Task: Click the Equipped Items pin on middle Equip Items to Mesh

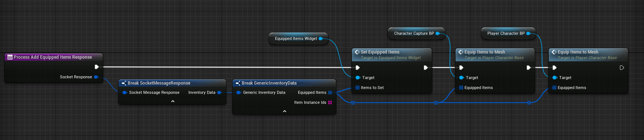Action: point(461,88)
